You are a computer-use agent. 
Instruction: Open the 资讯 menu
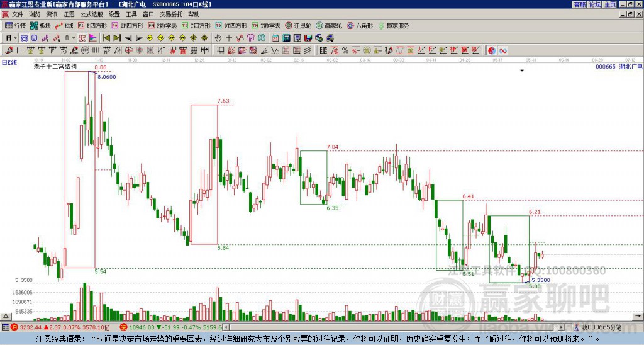click(x=52, y=14)
